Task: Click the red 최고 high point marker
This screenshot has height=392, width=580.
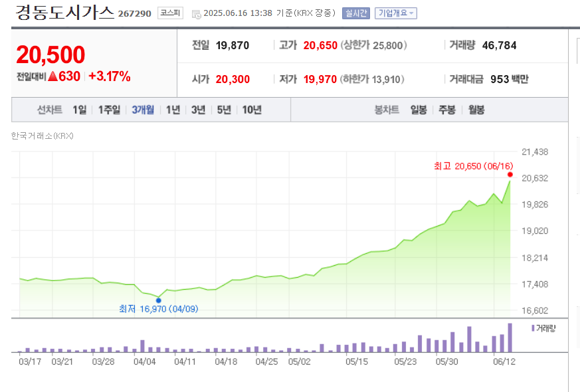Action: (x=510, y=175)
